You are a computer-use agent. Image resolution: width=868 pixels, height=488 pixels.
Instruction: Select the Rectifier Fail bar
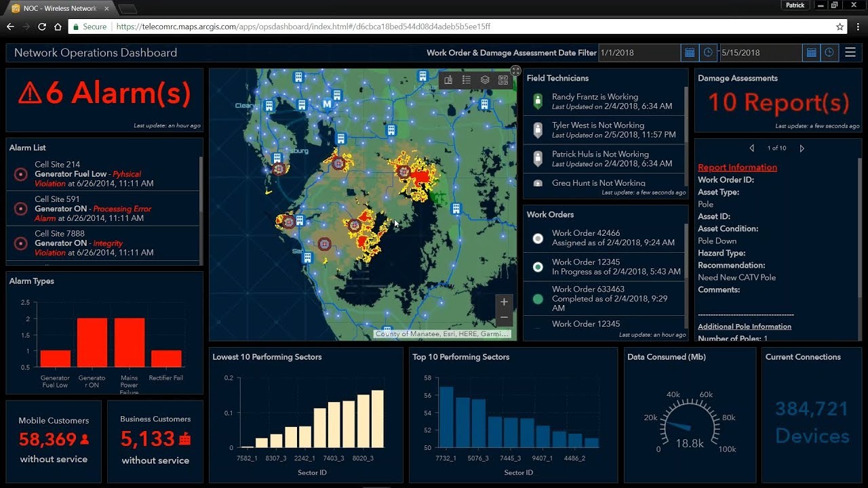click(166, 359)
